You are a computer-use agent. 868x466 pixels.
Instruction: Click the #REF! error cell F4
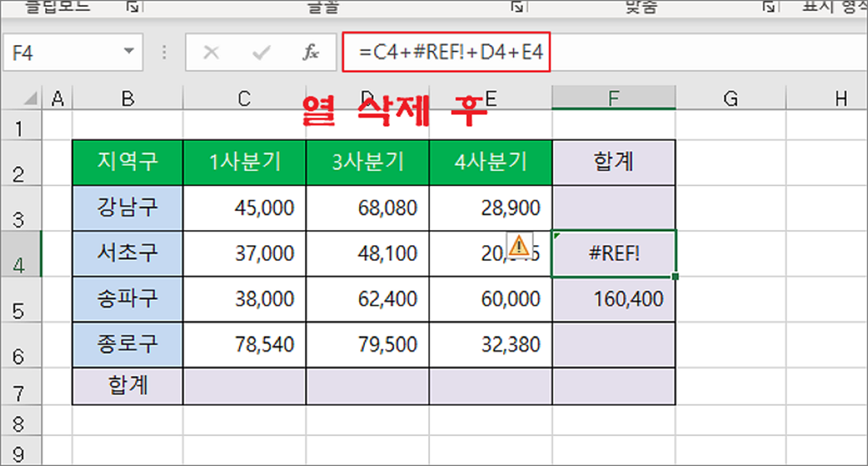[614, 253]
